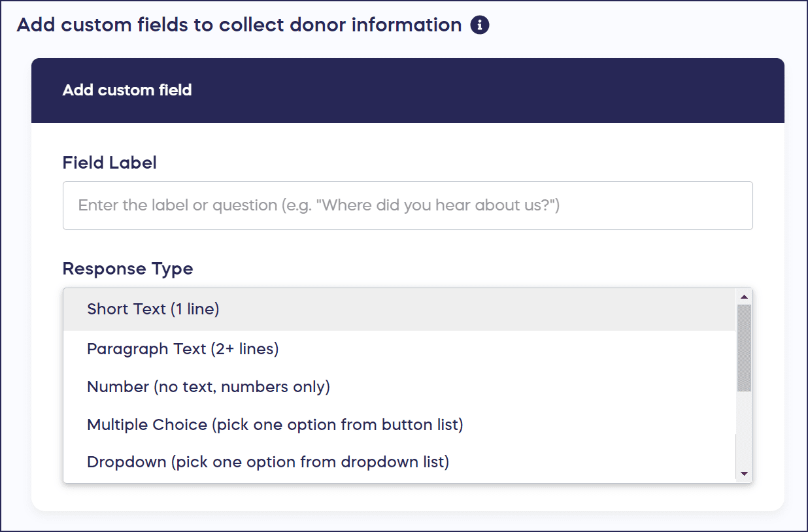Click the scrollbar thumb in Response Type list

(744, 348)
